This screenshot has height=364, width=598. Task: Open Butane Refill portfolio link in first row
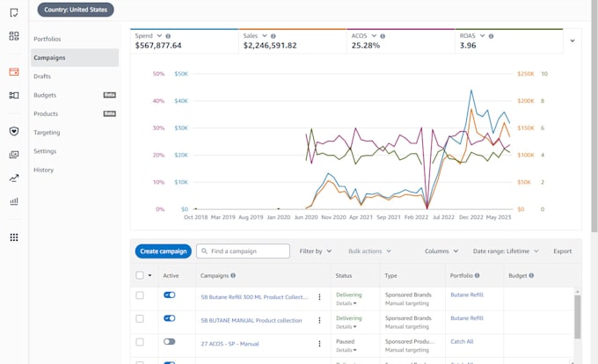[x=467, y=295]
